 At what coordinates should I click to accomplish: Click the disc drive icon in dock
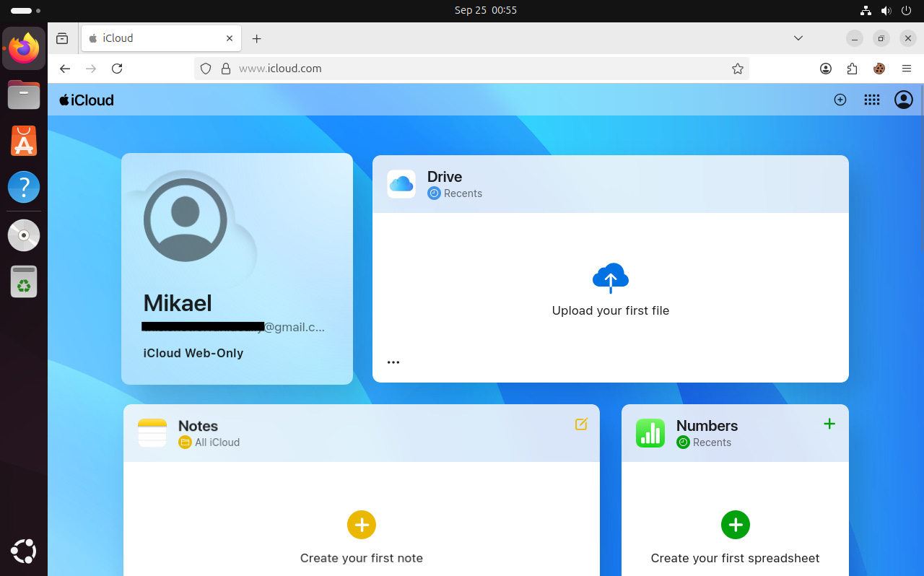point(24,235)
